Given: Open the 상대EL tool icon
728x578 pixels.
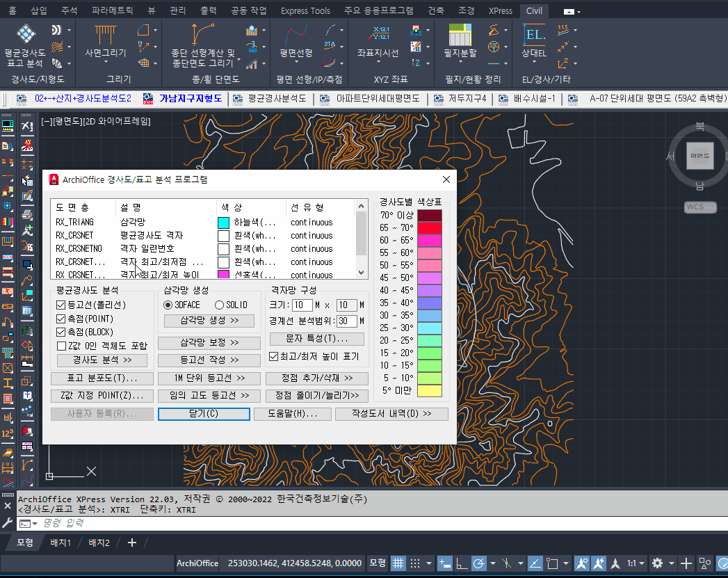Looking at the screenshot, I should click(x=534, y=35).
